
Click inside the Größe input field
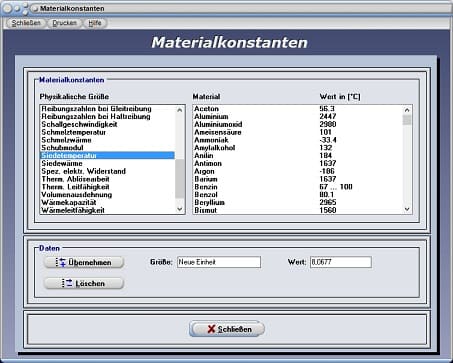pos(219,262)
